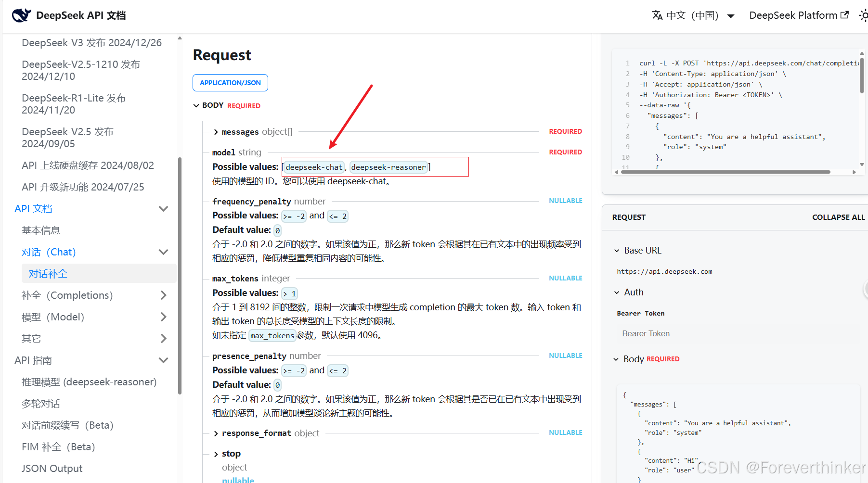868x483 pixels.
Task: Click the DeepSeek whale logo
Action: pyautogui.click(x=22, y=15)
